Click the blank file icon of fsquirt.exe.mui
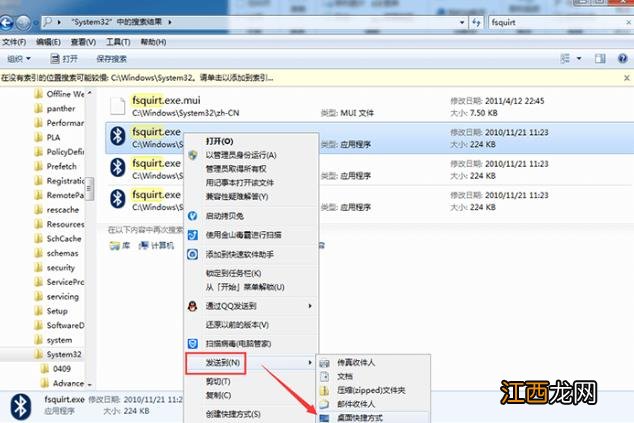 [118, 106]
